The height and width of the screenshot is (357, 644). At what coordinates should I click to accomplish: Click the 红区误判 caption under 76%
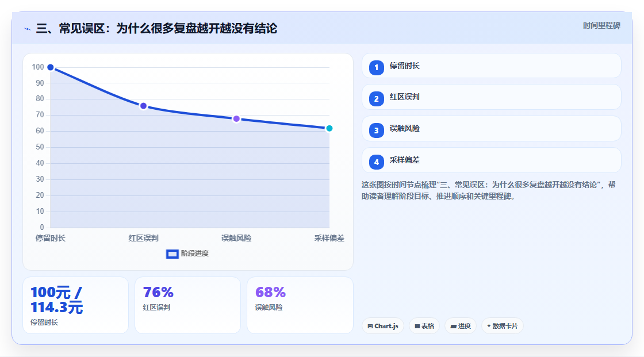pyautogui.click(x=156, y=308)
